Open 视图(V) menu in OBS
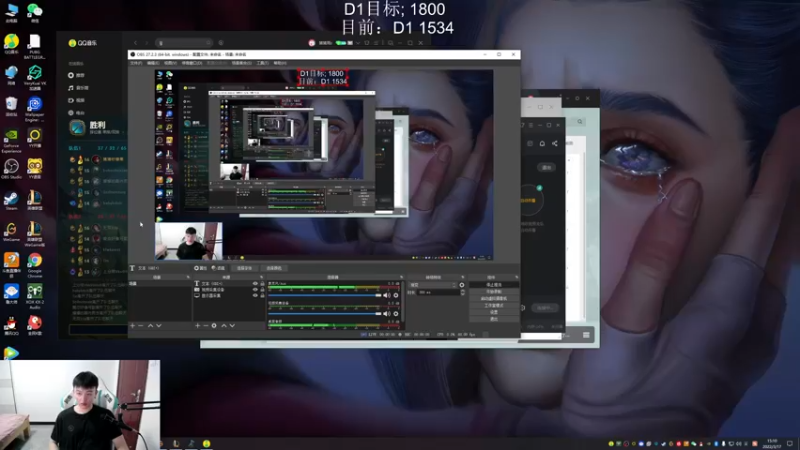This screenshot has width=800, height=450. [170, 63]
